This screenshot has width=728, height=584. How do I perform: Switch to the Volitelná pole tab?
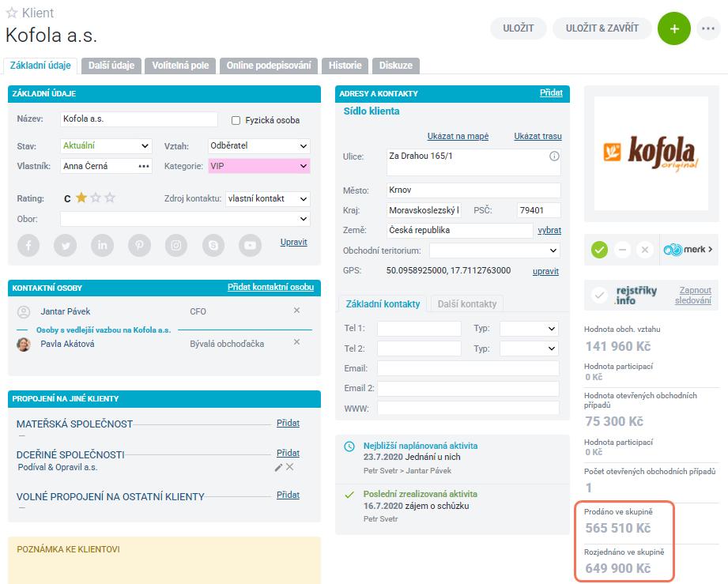(x=180, y=66)
